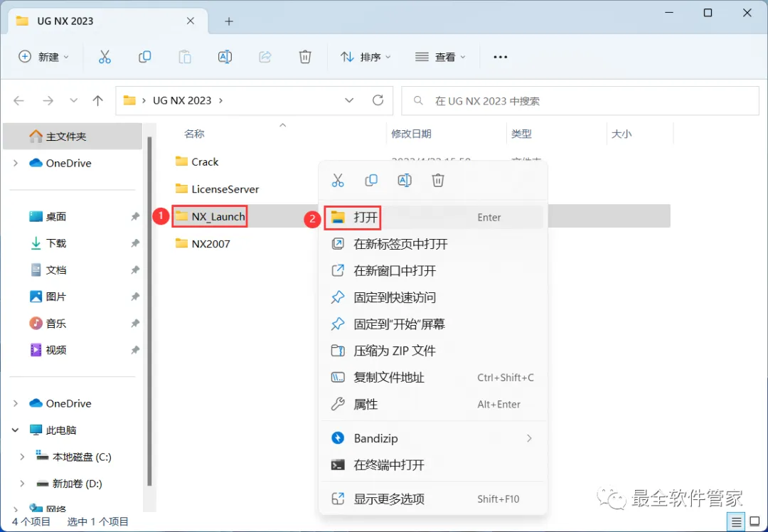
Task: Add a new tab with the plus button
Action: click(229, 21)
